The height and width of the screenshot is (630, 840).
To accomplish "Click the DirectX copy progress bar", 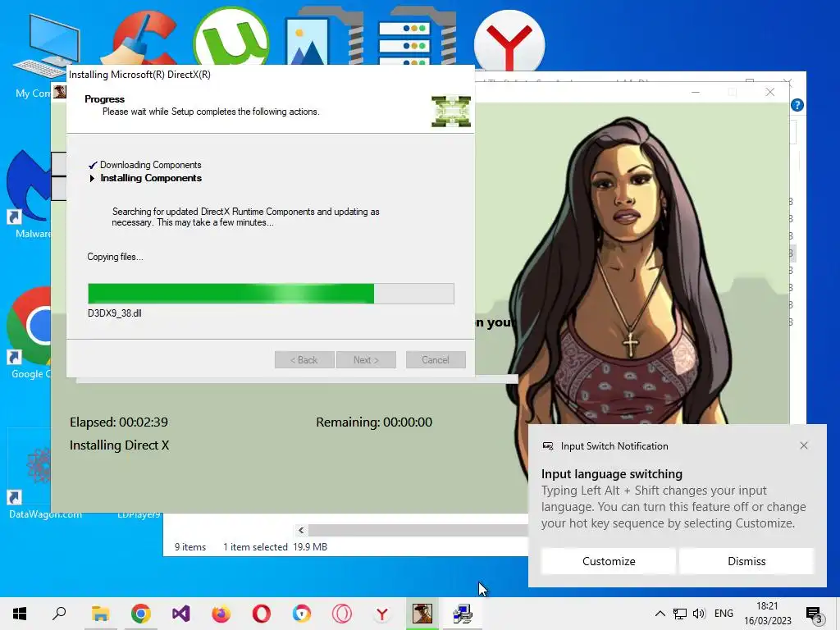I will [271, 294].
